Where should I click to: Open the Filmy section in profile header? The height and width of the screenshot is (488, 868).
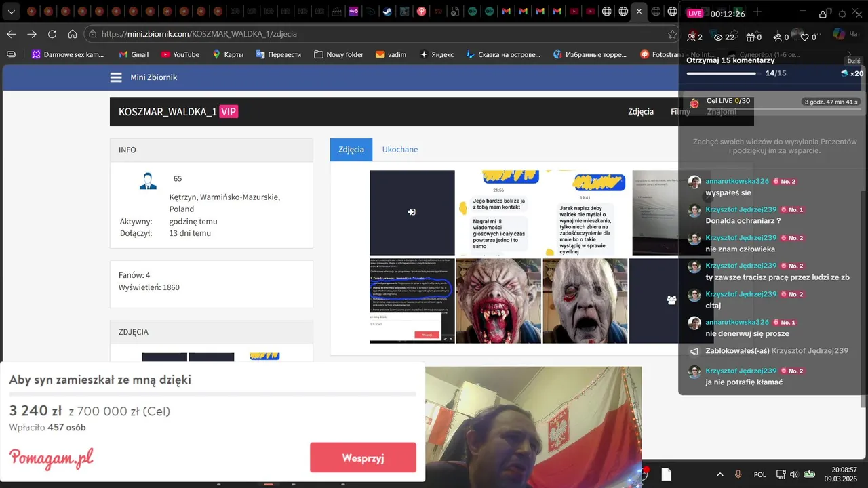coord(680,112)
